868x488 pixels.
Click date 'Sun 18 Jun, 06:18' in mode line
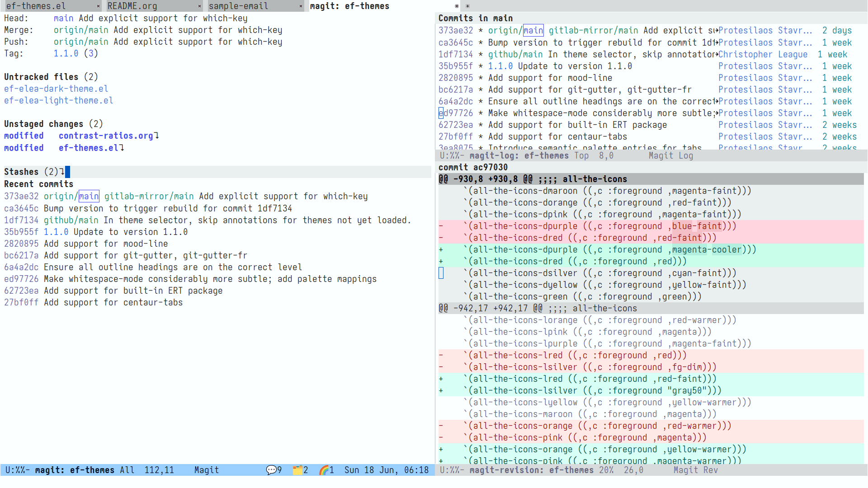click(x=387, y=470)
